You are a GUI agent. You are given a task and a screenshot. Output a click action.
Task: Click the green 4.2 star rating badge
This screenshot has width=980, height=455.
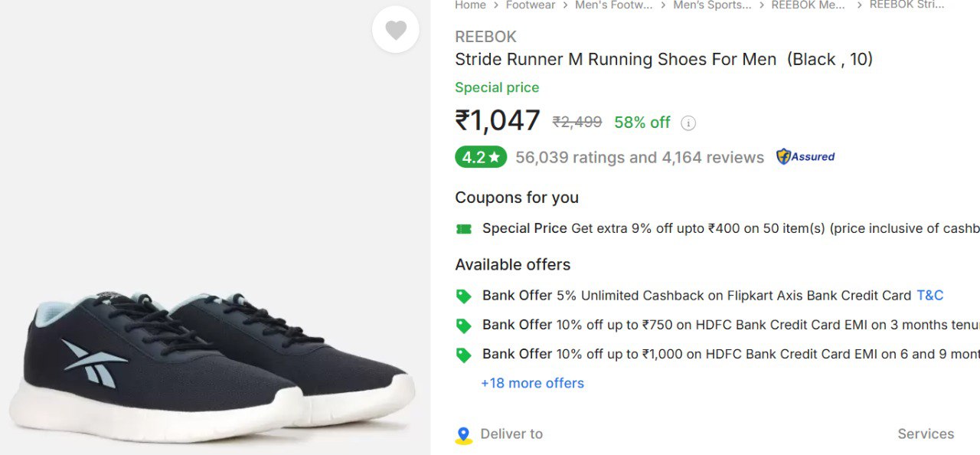coord(481,157)
